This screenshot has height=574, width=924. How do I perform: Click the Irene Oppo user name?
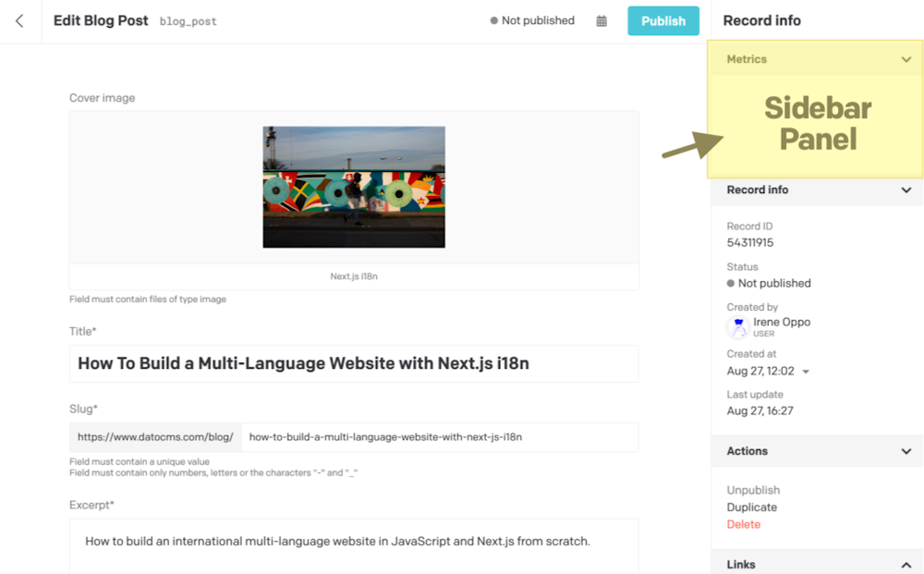tap(782, 323)
